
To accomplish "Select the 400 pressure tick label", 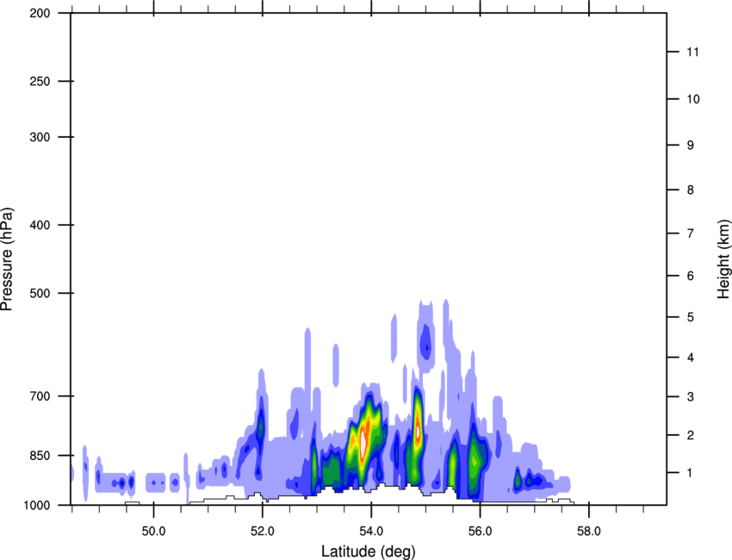I will pos(40,225).
